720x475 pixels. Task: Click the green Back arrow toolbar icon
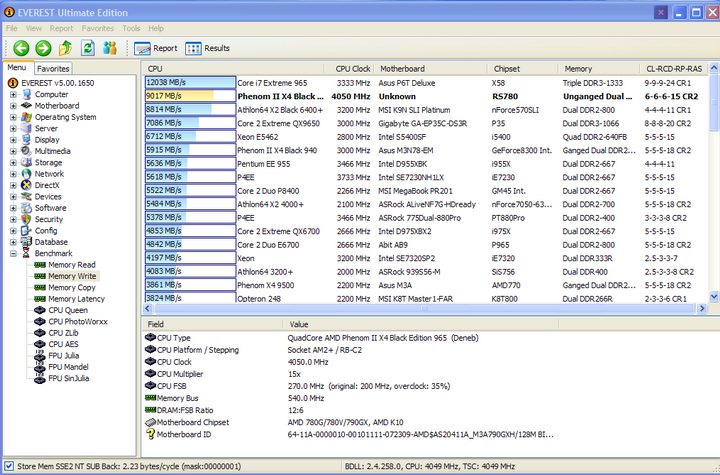coord(21,48)
